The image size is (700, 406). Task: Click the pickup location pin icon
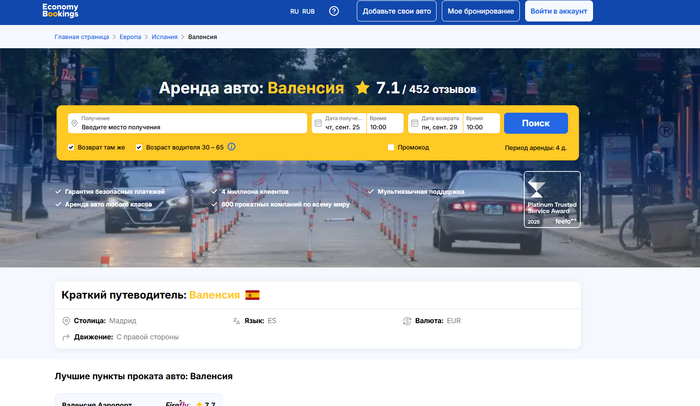coord(74,123)
